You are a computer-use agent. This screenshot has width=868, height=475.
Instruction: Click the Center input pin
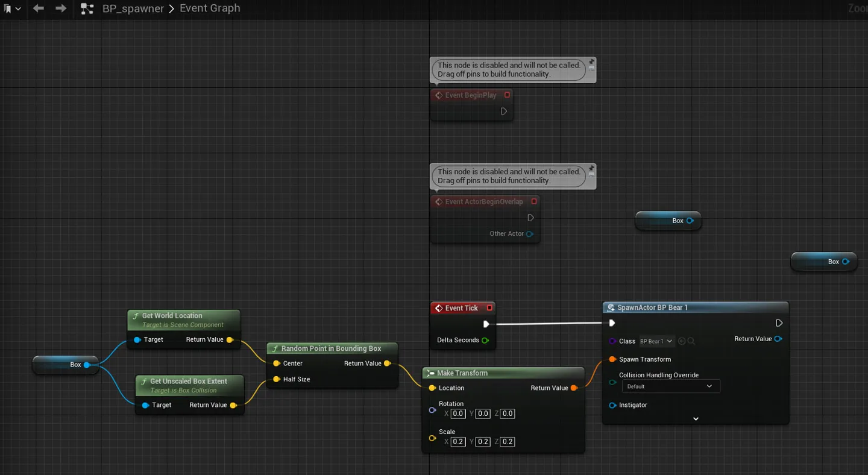pos(276,363)
